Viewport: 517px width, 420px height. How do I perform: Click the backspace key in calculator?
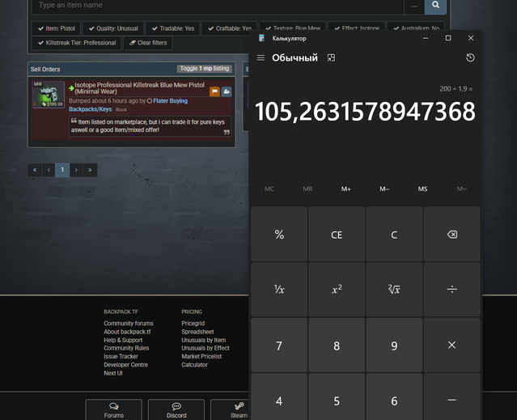[x=451, y=235]
